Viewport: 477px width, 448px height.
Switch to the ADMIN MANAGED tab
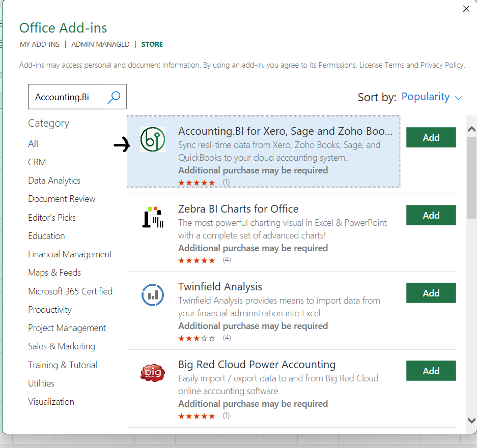pyautogui.click(x=100, y=44)
